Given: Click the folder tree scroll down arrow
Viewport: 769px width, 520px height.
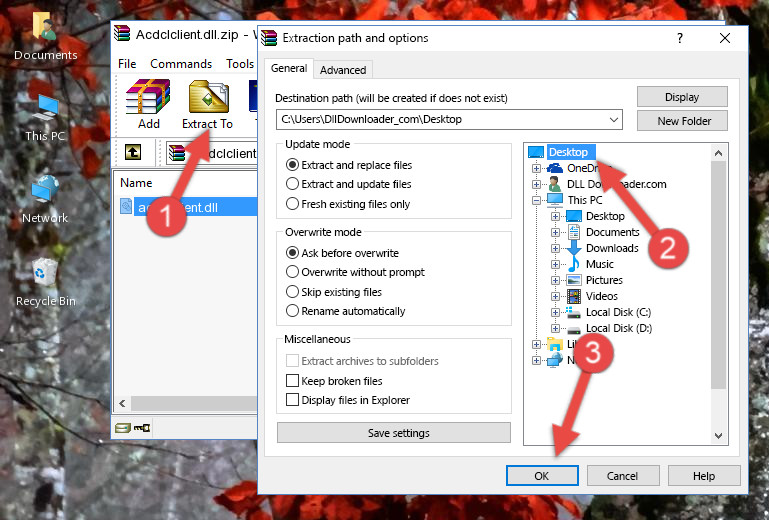Looking at the screenshot, I should [718, 436].
